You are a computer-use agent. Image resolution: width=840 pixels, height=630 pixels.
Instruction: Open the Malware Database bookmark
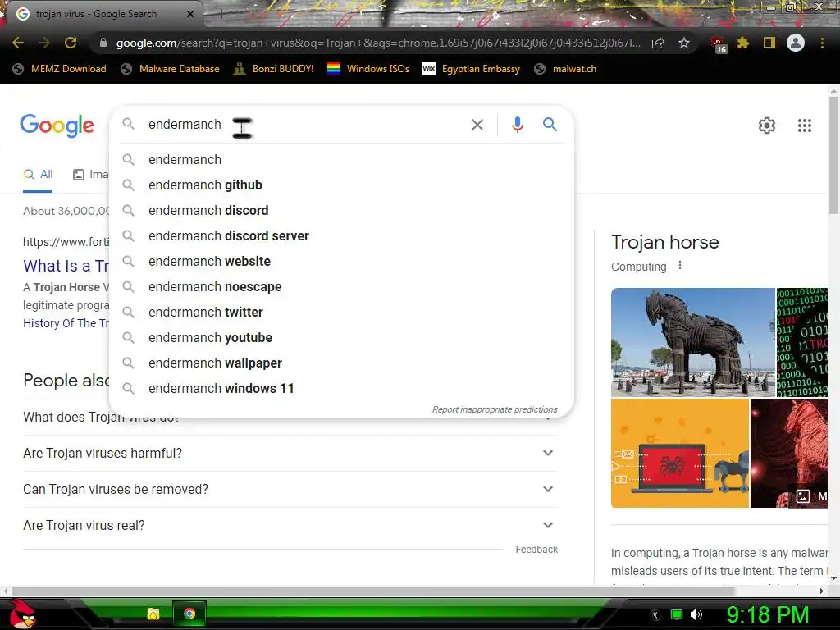171,69
